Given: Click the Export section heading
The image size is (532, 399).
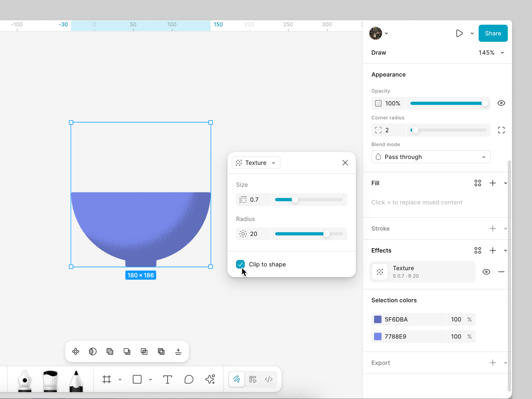Looking at the screenshot, I should coord(380,363).
